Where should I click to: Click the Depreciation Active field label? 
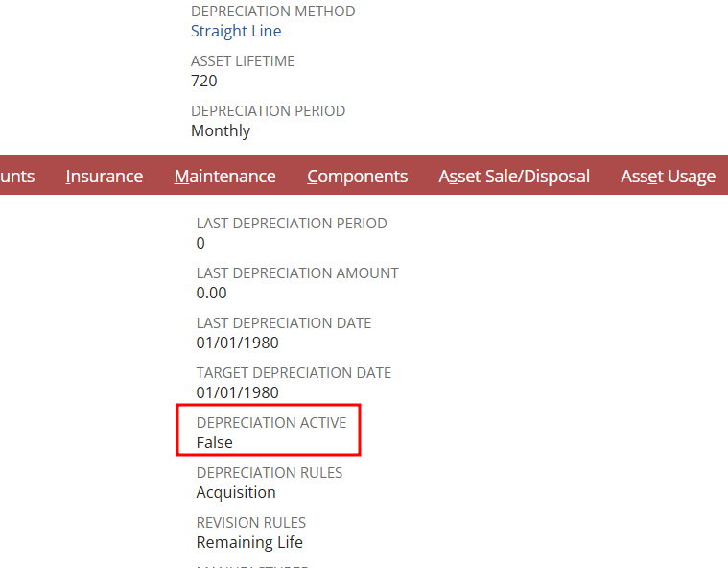(271, 422)
